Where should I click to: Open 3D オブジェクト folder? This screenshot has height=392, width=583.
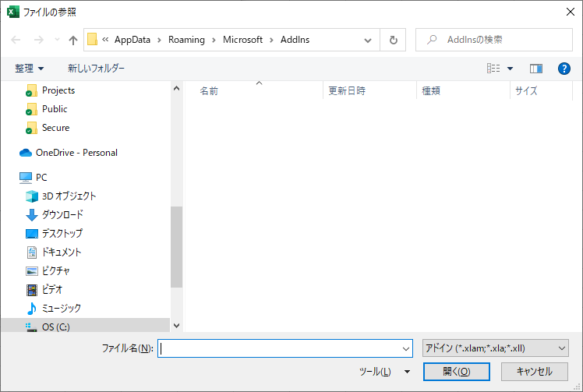tap(69, 196)
